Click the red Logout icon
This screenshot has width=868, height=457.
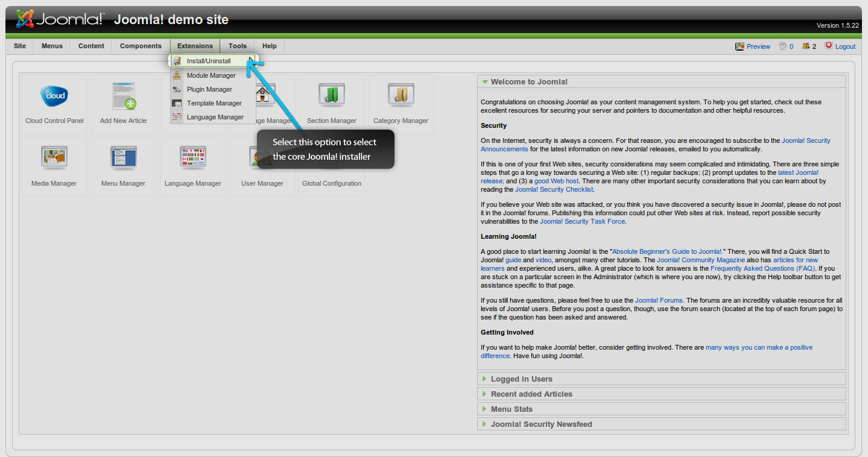[829, 45]
